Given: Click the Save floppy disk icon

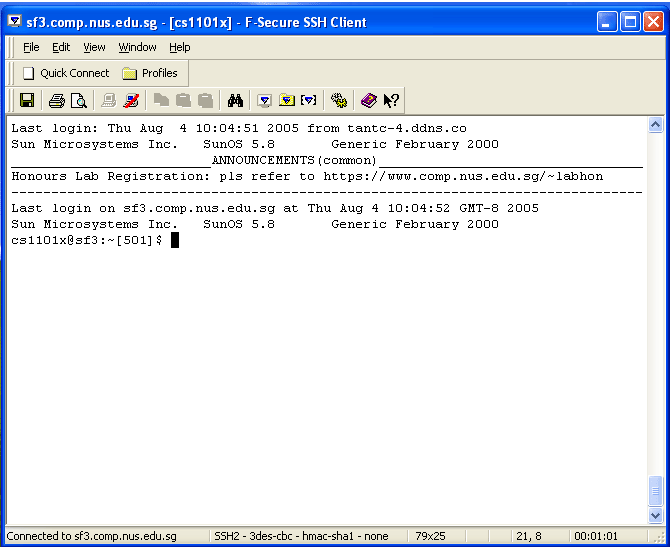Looking at the screenshot, I should 27,101.
